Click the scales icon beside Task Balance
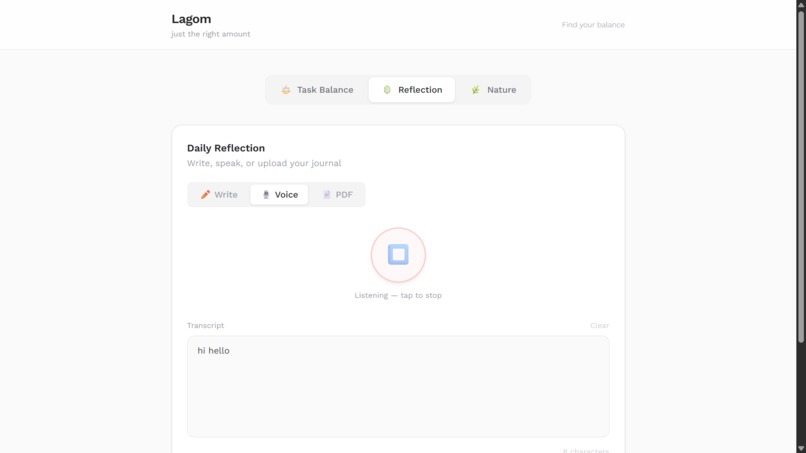The image size is (806, 453). click(286, 90)
